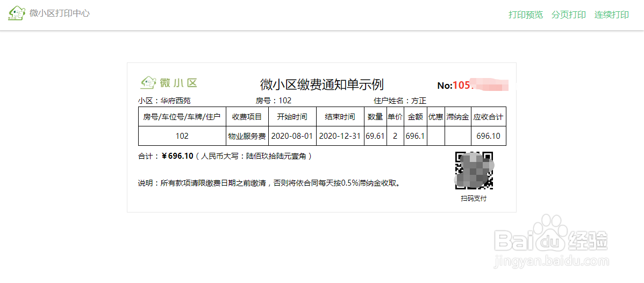644x283 pixels.
Task: Select the 696.1 amount cell
Action: coord(415,136)
